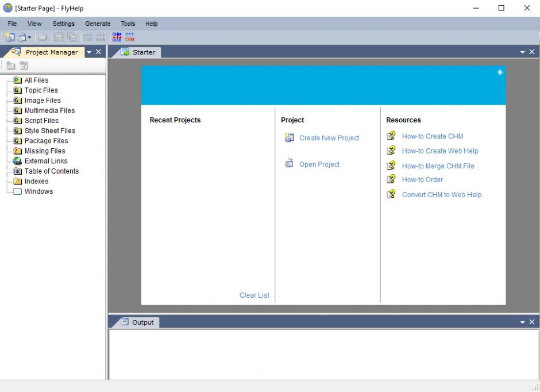Click the Save floppy disk toolbar icon
540x392 pixels.
click(59, 37)
